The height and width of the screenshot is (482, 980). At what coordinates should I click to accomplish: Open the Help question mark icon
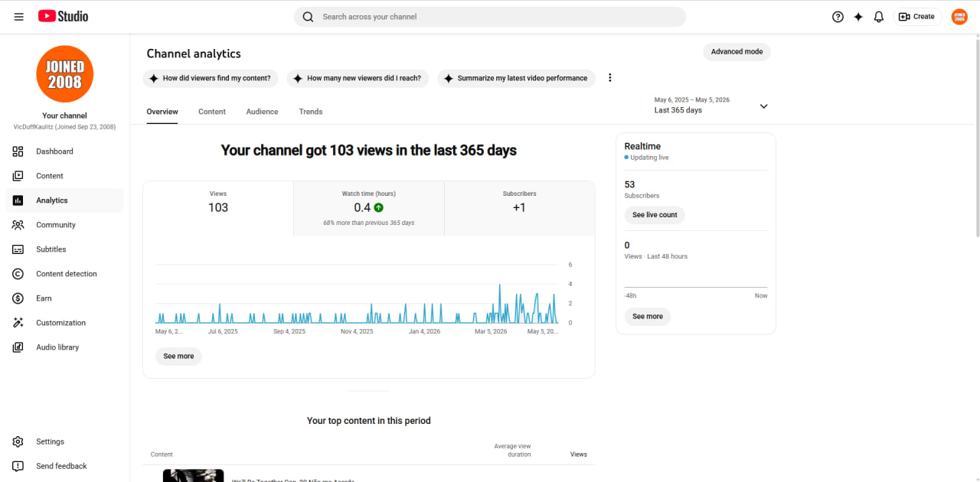tap(838, 17)
